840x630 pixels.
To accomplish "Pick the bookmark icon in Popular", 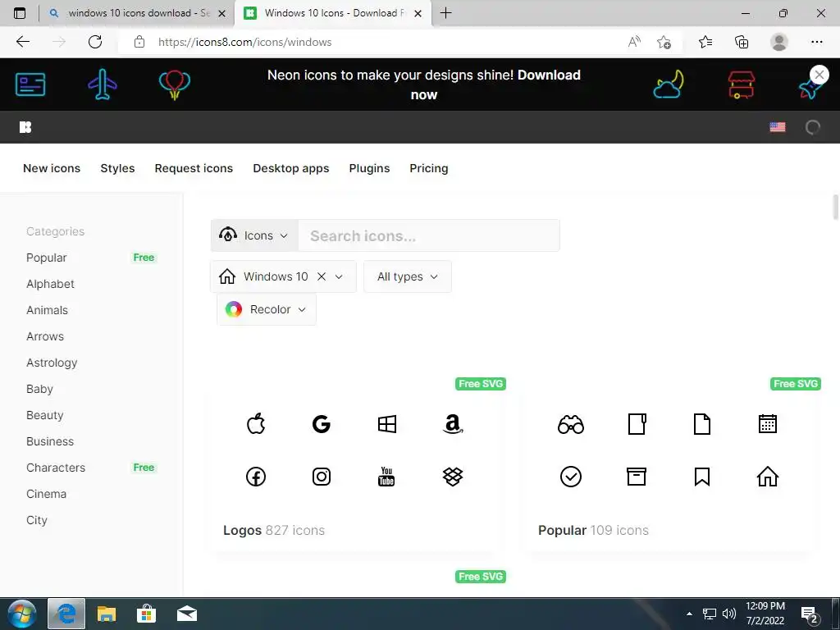I will [702, 477].
